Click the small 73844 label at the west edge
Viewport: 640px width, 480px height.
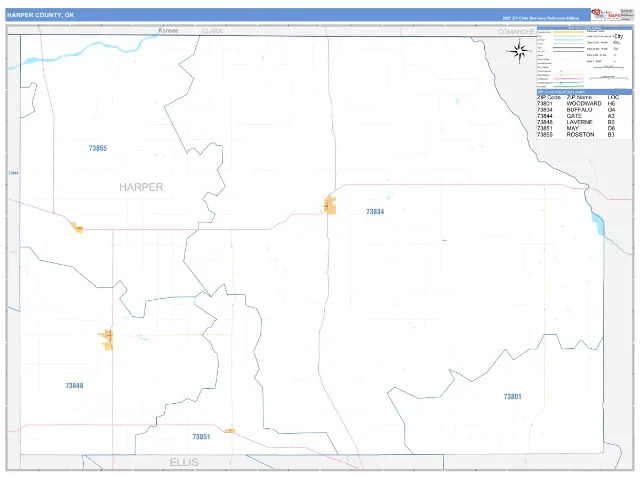pyautogui.click(x=13, y=173)
